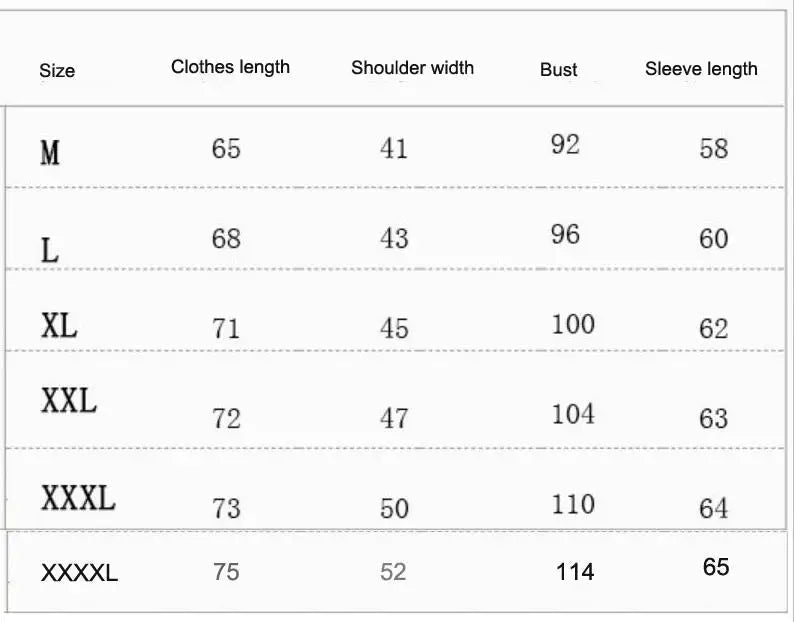
Task: Select sleeve length 64 in XXXL row
Action: pyautogui.click(x=713, y=508)
